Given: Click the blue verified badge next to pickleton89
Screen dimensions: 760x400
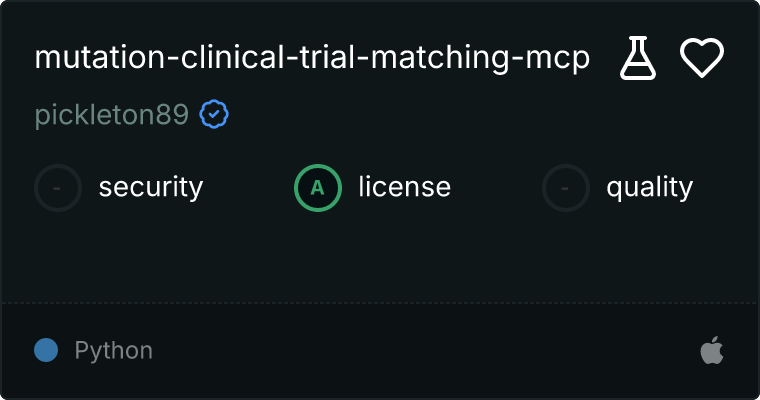Looking at the screenshot, I should point(214,114).
